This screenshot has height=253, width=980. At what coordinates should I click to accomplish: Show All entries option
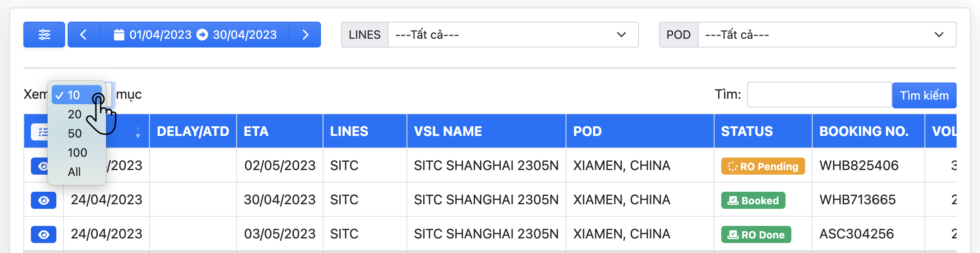(x=74, y=172)
